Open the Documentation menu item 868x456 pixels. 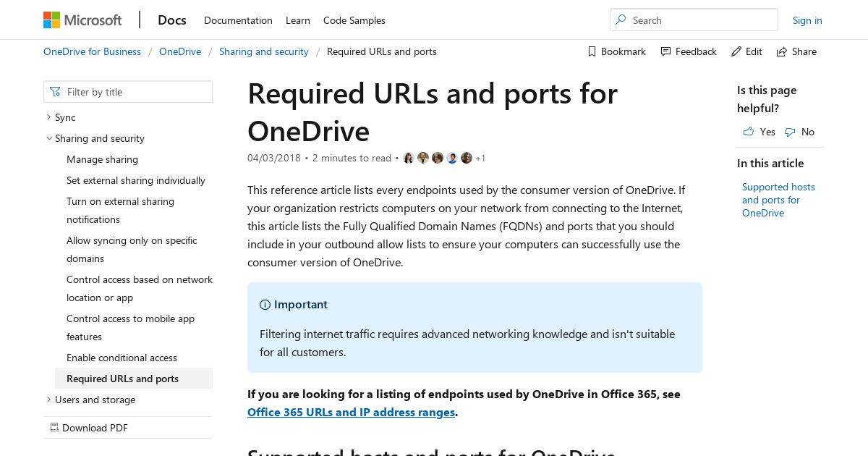pos(238,20)
